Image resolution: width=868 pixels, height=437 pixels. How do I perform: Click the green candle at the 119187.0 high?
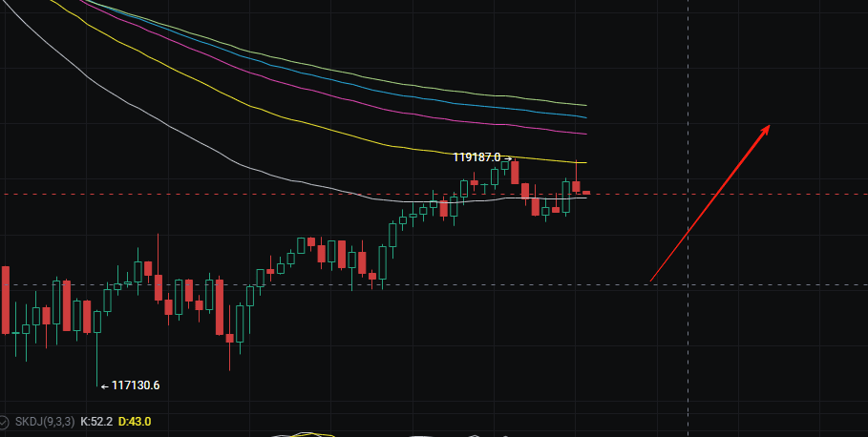pos(505,165)
